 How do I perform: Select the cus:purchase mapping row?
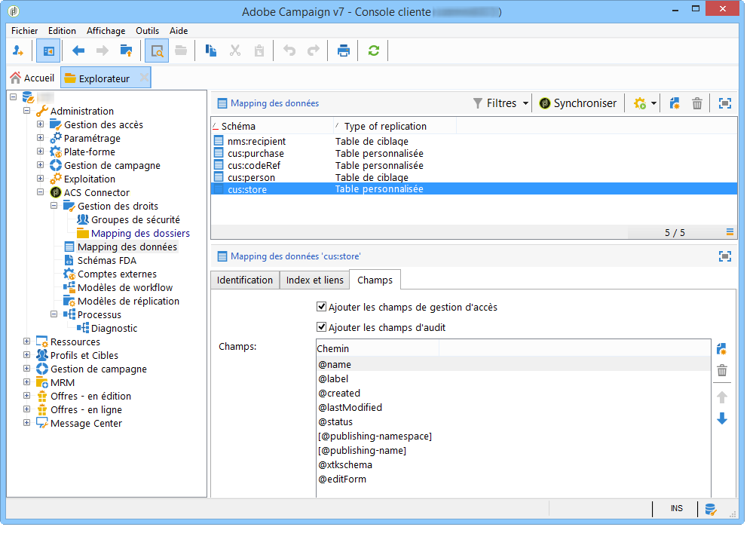pyautogui.click(x=474, y=153)
